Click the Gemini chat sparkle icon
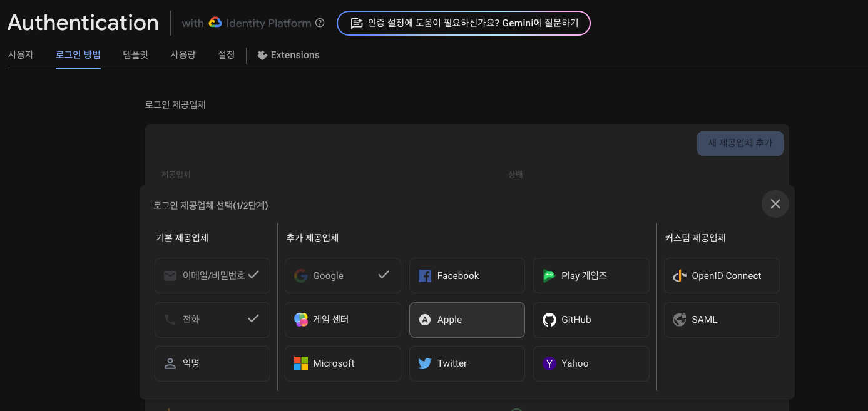This screenshot has width=868, height=411. point(356,23)
